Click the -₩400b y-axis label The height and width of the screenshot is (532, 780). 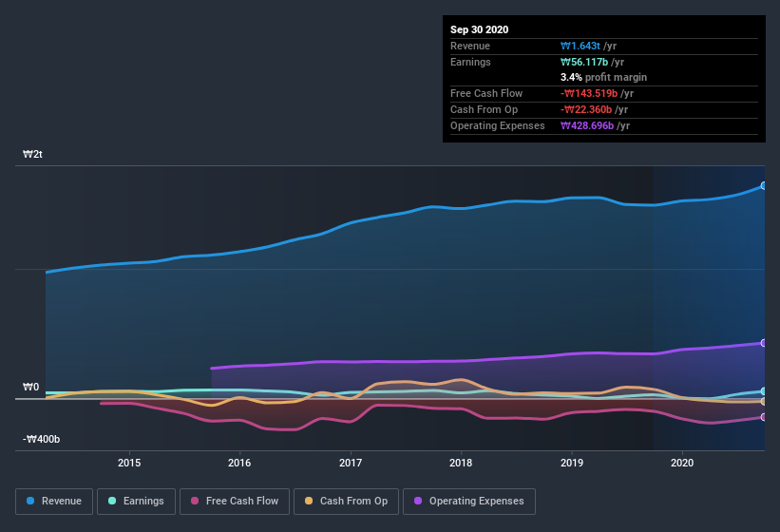[x=41, y=439]
